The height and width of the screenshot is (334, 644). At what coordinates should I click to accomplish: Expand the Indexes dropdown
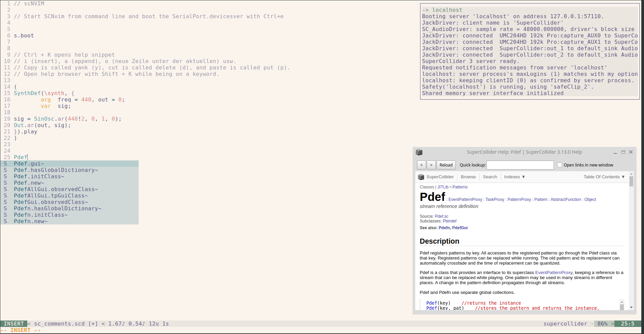[x=514, y=177]
